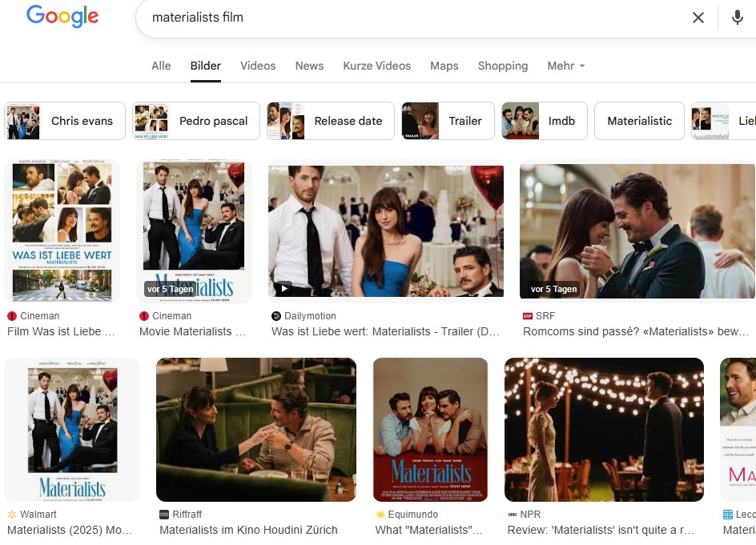Image resolution: width=756 pixels, height=545 pixels.
Task: Click the SRF source favicon
Action: coord(528,316)
